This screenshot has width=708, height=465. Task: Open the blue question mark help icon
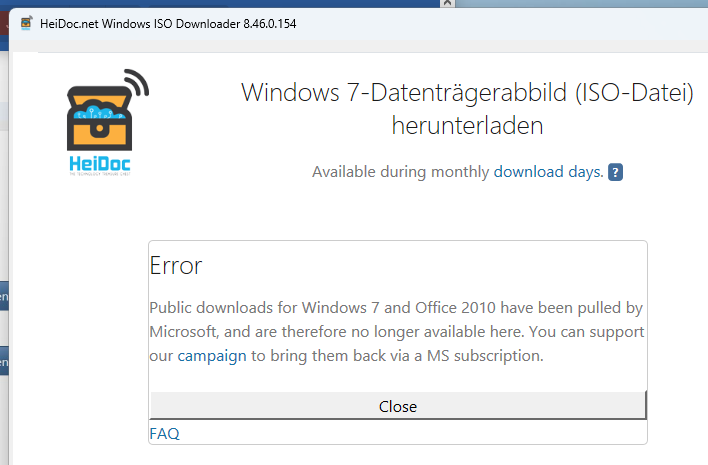pyautogui.click(x=616, y=172)
